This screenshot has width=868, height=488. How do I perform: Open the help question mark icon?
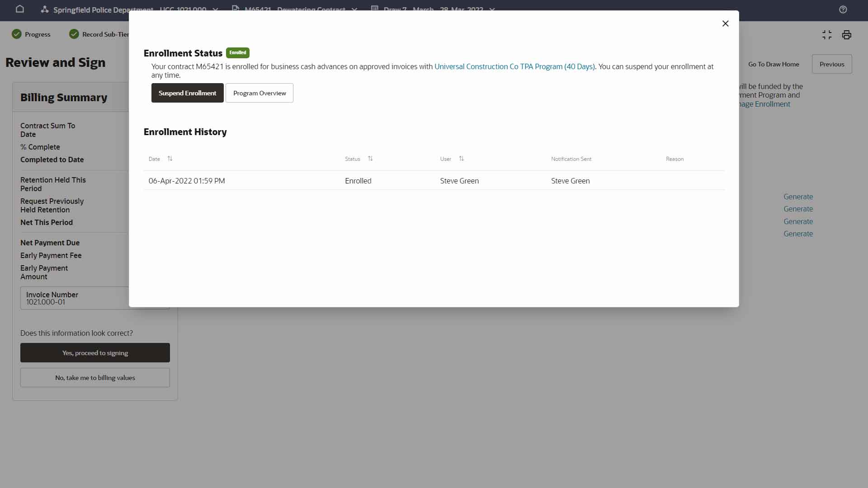(x=843, y=9)
